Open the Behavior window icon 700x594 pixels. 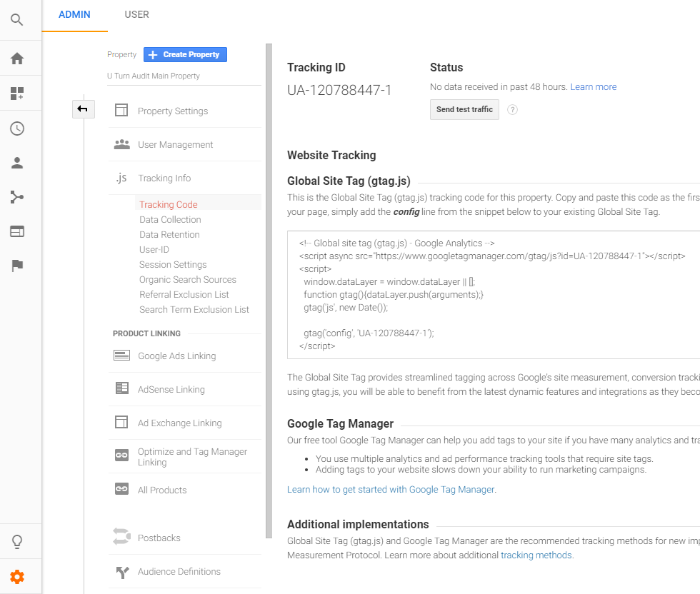tap(17, 231)
